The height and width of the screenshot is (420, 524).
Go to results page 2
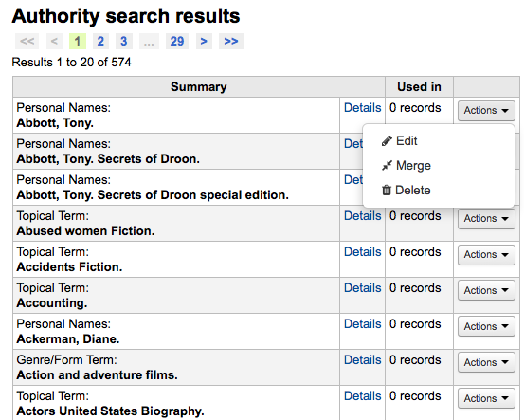100,41
